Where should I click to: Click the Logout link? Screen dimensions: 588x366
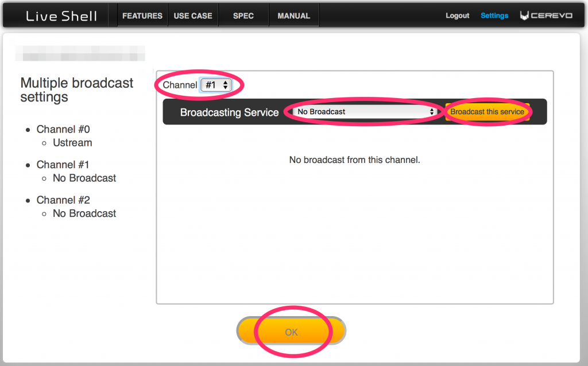(x=457, y=16)
